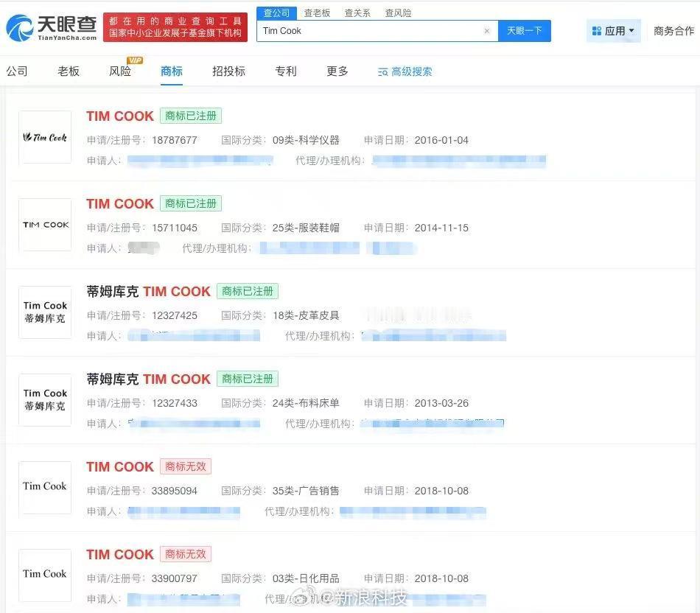Click the blurred applicant link for 18787677
The width and height of the screenshot is (700, 613).
click(x=200, y=161)
